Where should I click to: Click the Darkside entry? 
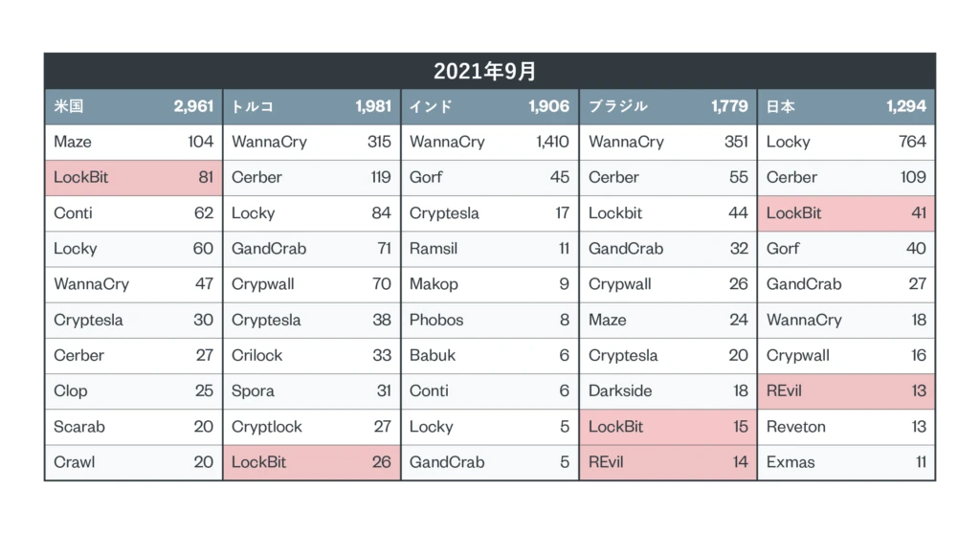(x=620, y=391)
